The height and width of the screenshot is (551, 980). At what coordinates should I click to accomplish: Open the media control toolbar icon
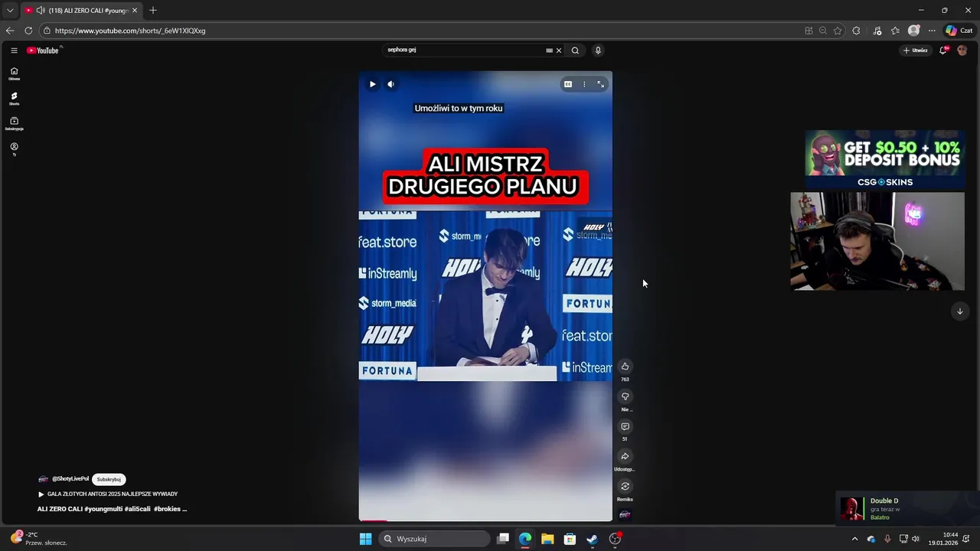coord(877,31)
